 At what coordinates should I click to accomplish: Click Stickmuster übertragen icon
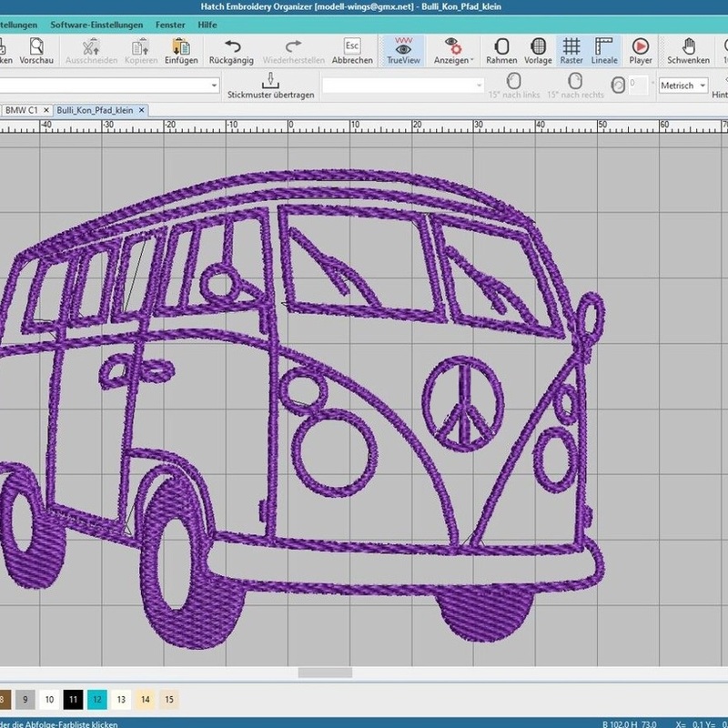click(x=270, y=85)
